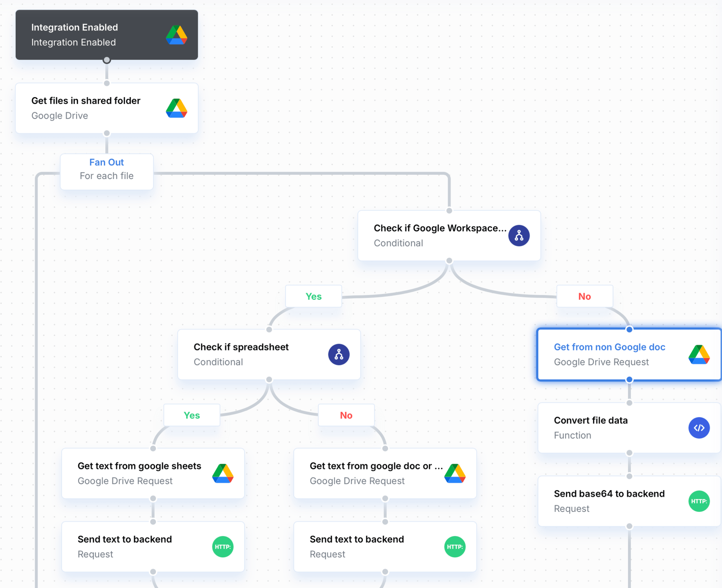Click the Drive icon on Get from non Google doc
The image size is (722, 588).
[699, 355]
